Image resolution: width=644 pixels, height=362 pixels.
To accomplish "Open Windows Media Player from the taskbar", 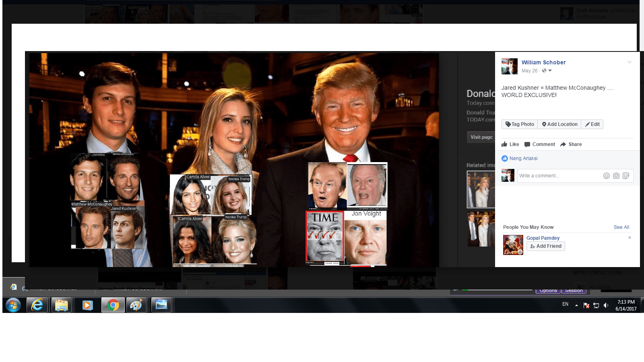I will click(87, 306).
